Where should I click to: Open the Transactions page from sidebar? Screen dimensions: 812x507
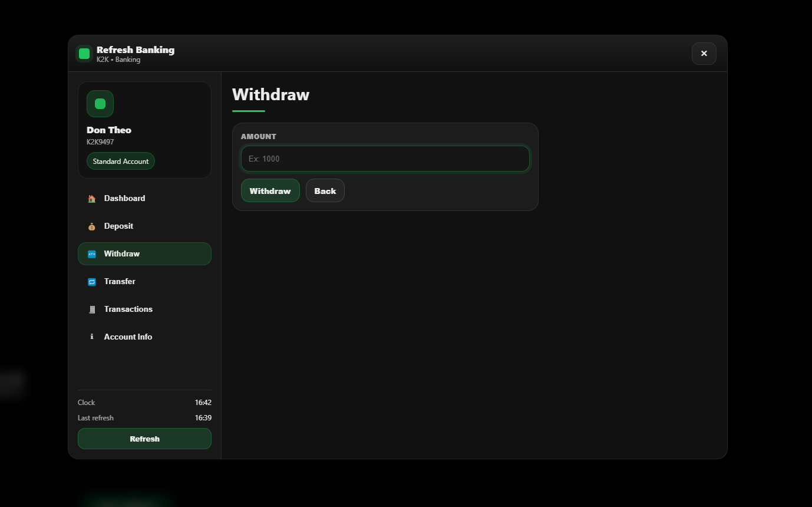[128, 309]
